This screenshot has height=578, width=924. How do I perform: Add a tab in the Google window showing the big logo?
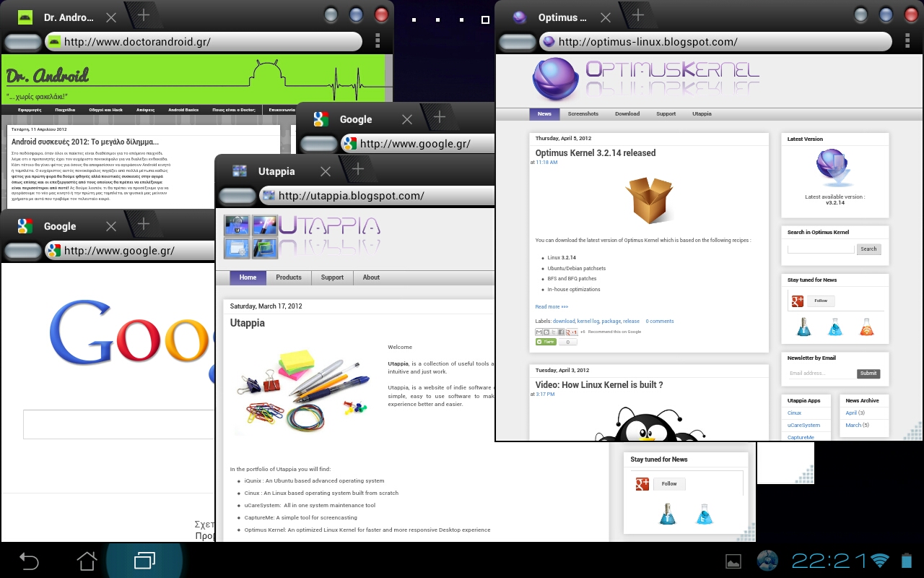click(143, 224)
